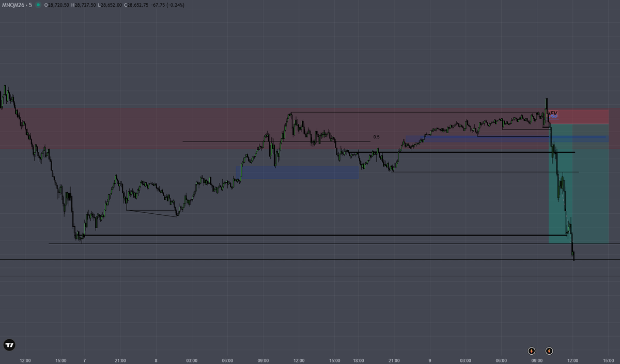Select the blue CISD text label
The image size is (620, 364).
(x=553, y=117)
